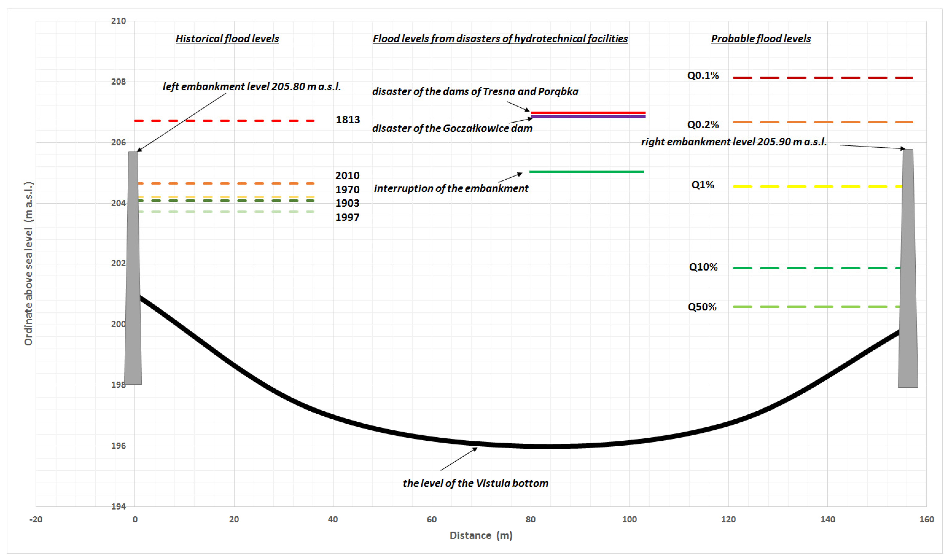This screenshot has height=560, width=949.
Task: Click 'disaster of the Goczałkowice dam' label
Action: (452, 129)
